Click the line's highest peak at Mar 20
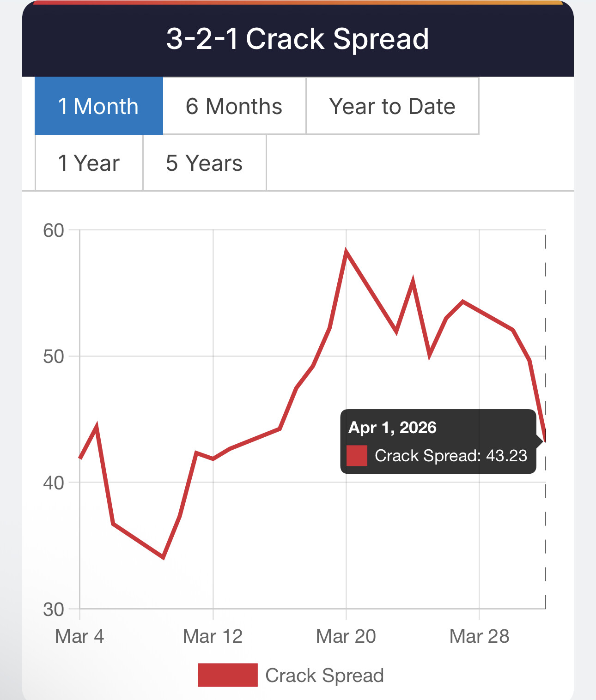596x700 pixels. [346, 252]
